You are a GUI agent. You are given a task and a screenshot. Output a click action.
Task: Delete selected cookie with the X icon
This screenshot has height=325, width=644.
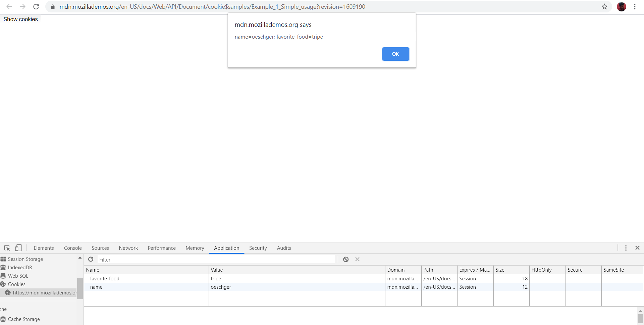click(x=357, y=259)
